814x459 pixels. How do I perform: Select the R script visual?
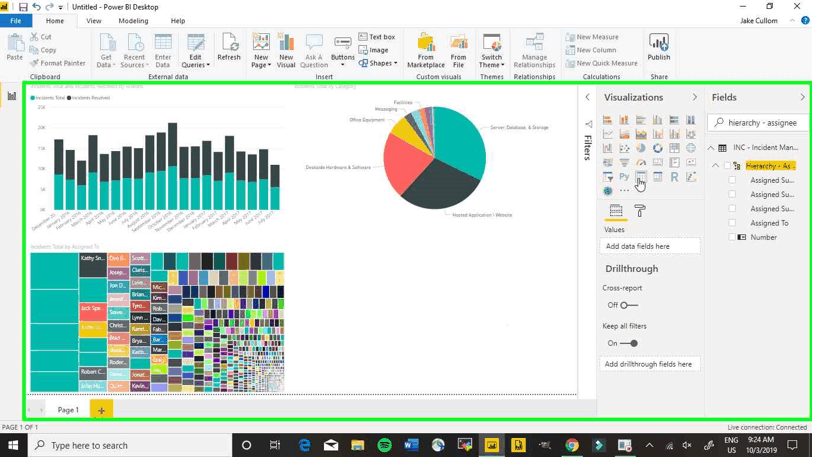(x=674, y=177)
